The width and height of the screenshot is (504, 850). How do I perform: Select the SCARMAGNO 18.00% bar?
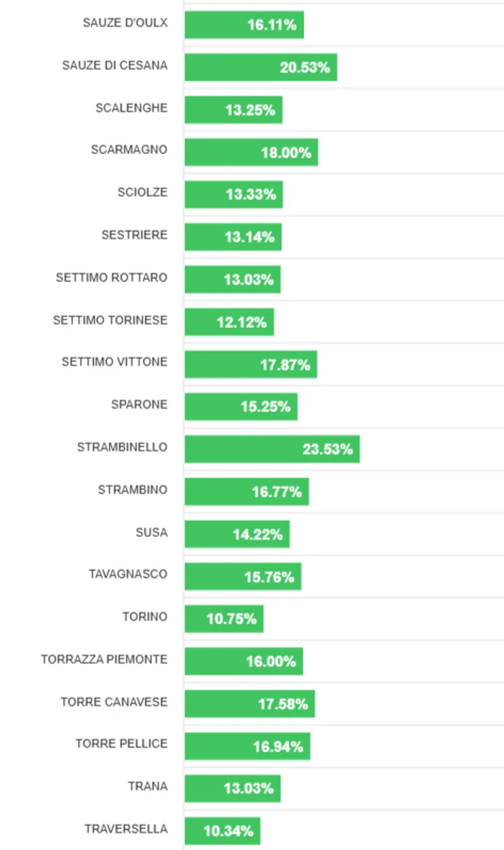point(251,153)
